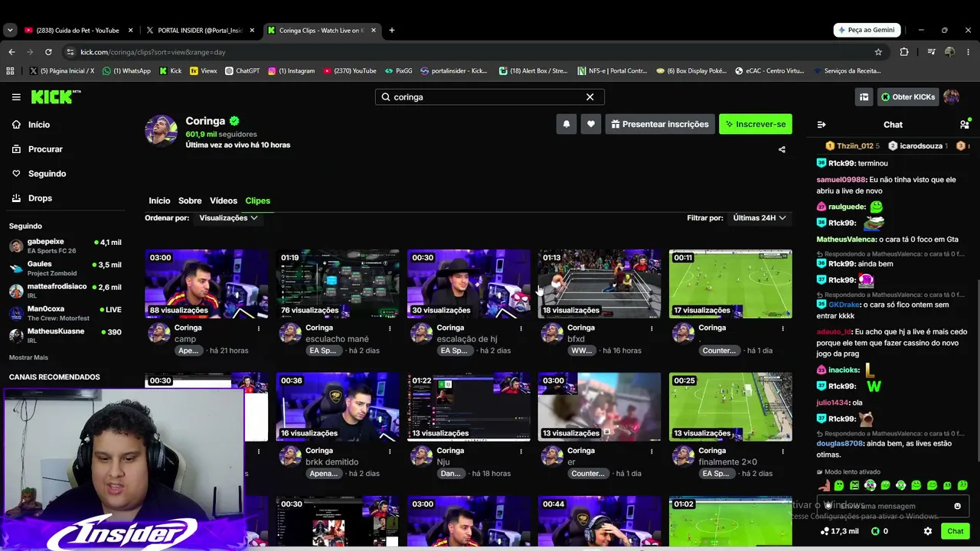Image resolution: width=980 pixels, height=551 pixels.
Task: Play the bfxd wrestling clip thumbnail
Action: point(599,284)
